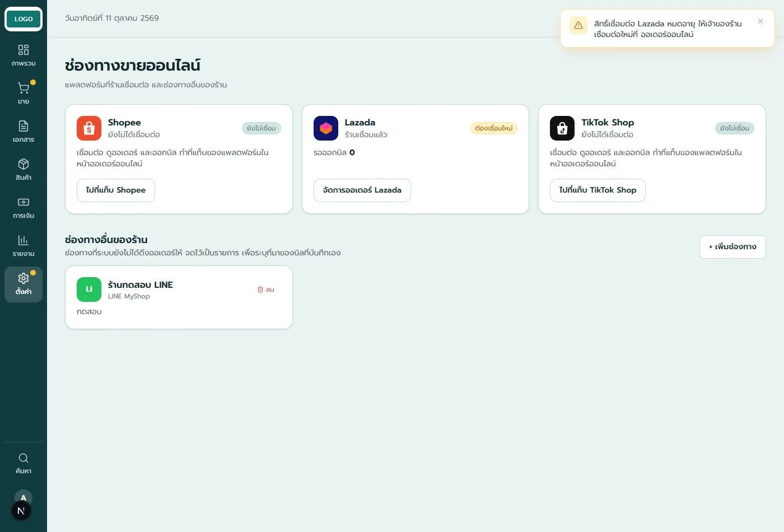Image resolution: width=784 pixels, height=532 pixels.
Task: Click the รอออกบิล 0 text
Action: 334,152
